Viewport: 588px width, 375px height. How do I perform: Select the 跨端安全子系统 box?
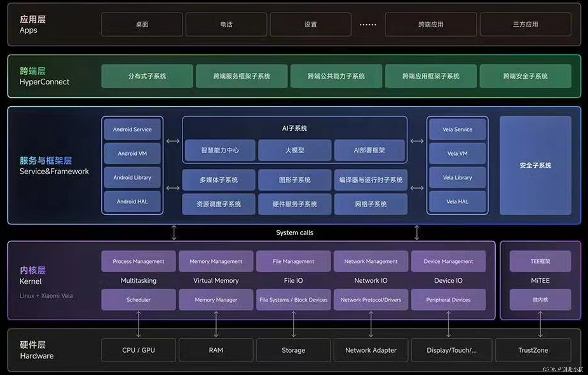click(x=525, y=76)
